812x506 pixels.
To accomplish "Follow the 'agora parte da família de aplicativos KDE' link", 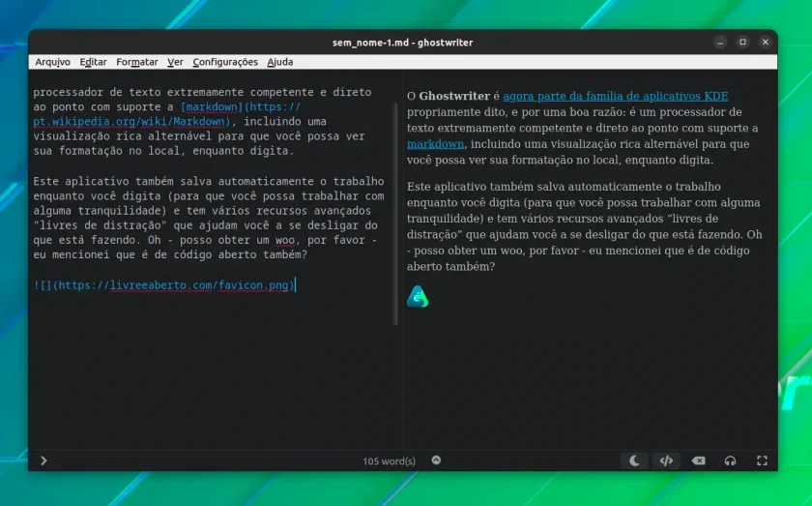I will 615,96.
